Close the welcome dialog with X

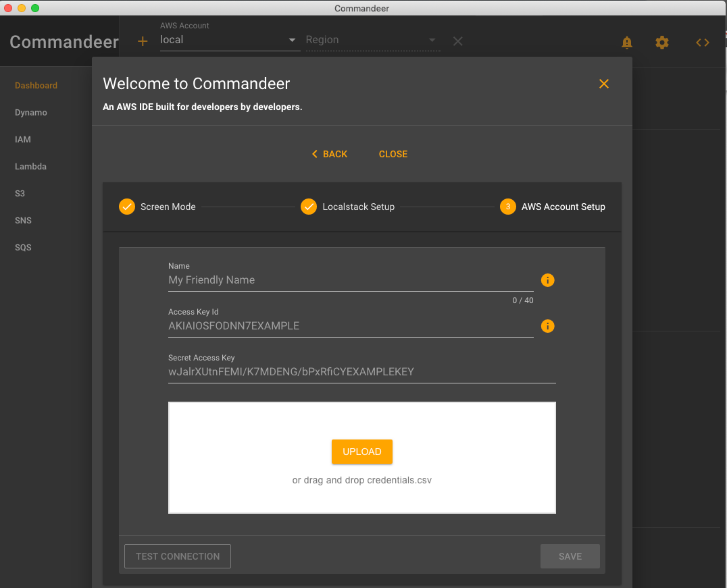pyautogui.click(x=603, y=84)
